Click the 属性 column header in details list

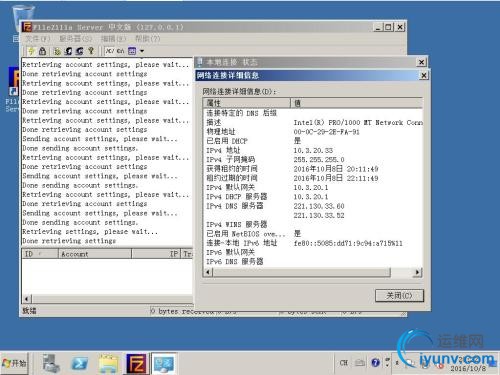tap(247, 103)
